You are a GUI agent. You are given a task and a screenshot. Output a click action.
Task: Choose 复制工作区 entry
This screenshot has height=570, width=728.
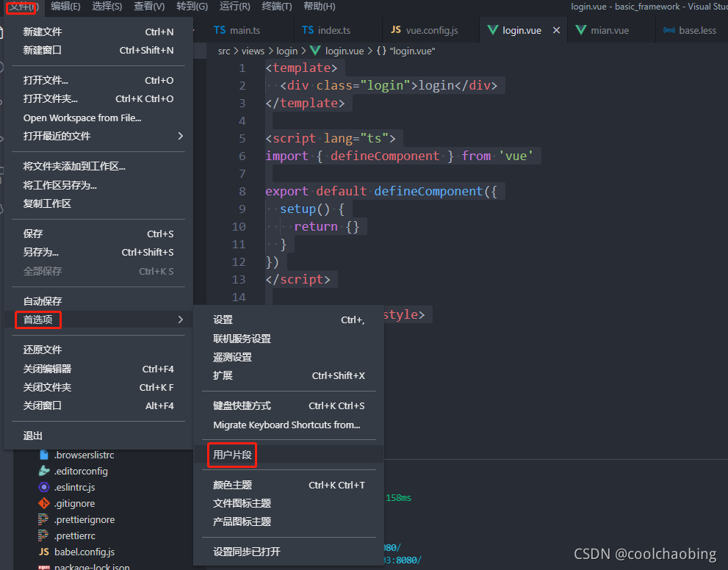tap(98, 203)
